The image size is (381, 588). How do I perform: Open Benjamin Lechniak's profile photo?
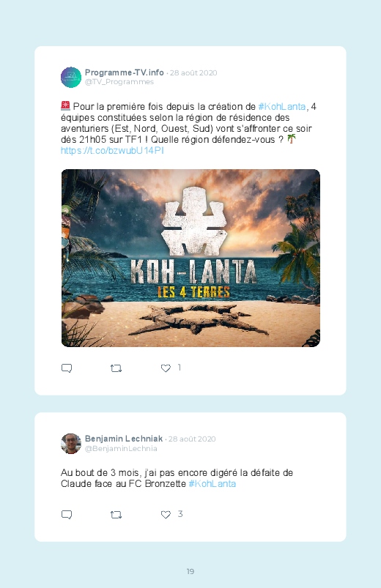[71, 444]
